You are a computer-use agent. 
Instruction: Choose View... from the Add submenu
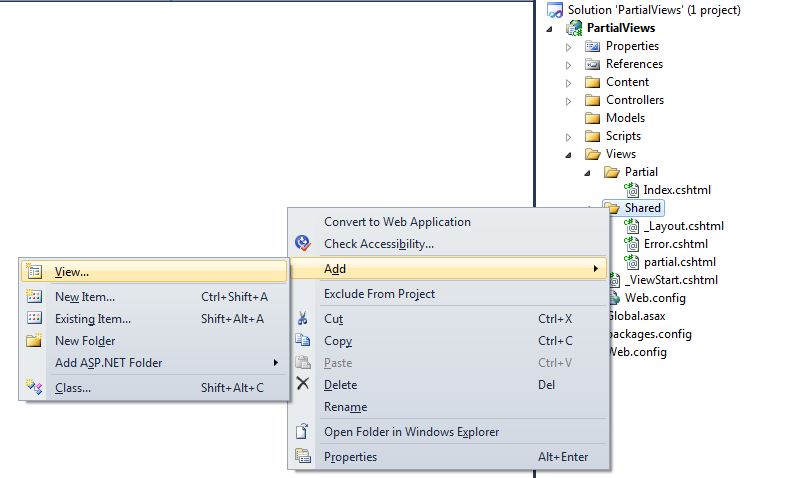(x=154, y=271)
